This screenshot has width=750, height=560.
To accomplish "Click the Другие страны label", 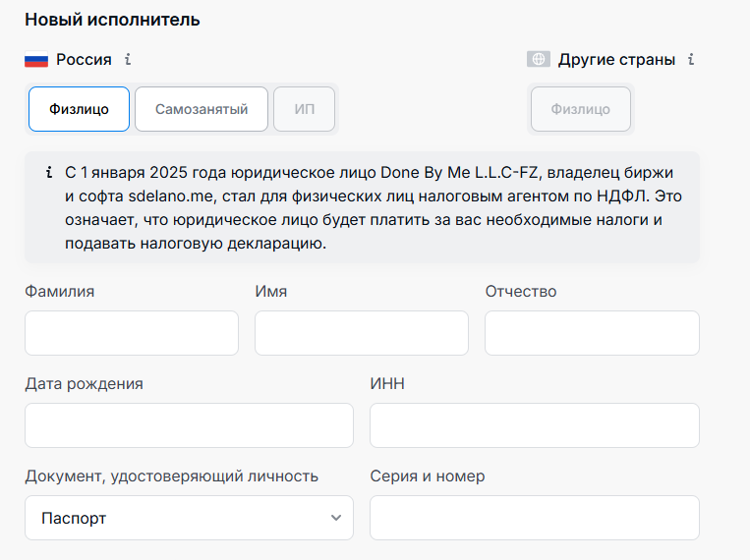I will (616, 59).
